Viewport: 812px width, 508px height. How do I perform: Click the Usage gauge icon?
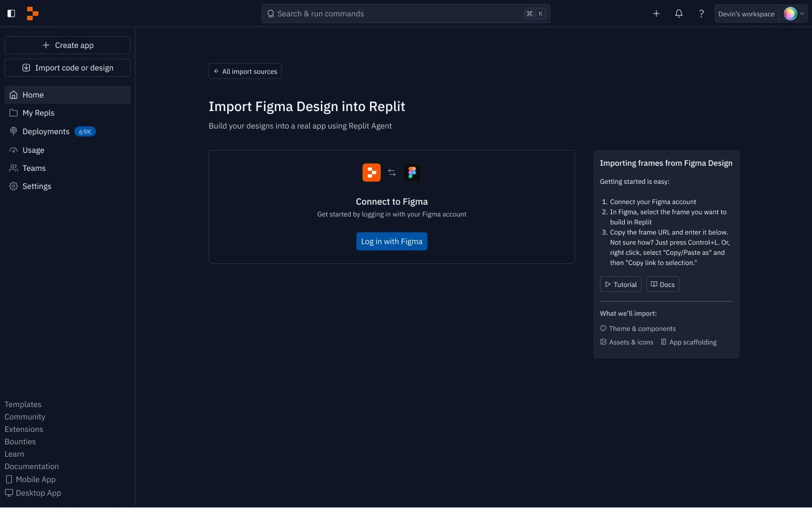click(14, 150)
